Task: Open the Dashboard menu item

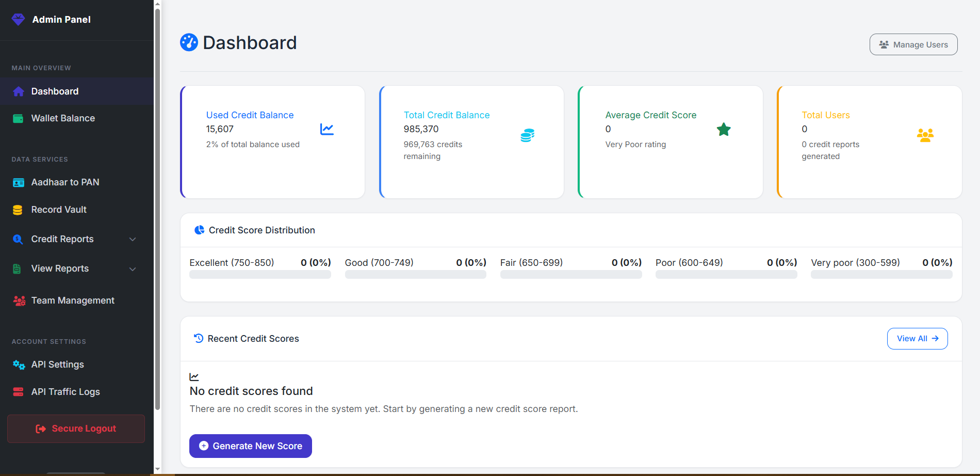Action: [x=55, y=91]
